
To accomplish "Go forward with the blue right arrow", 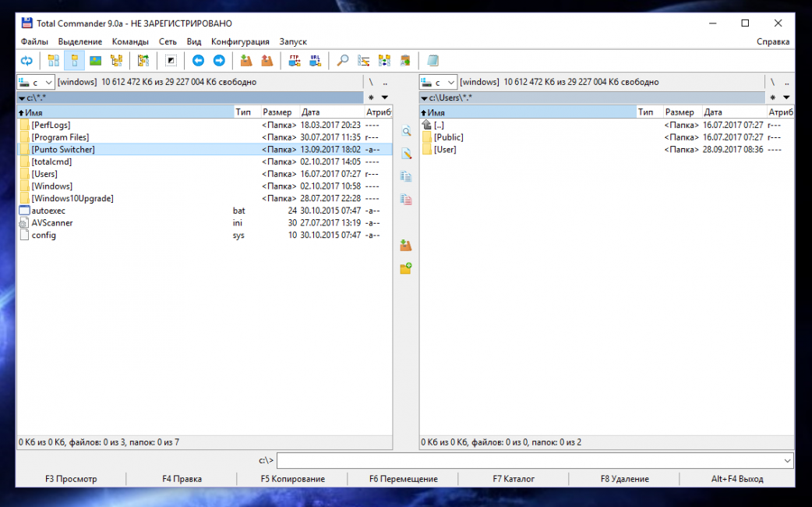I will pos(219,61).
